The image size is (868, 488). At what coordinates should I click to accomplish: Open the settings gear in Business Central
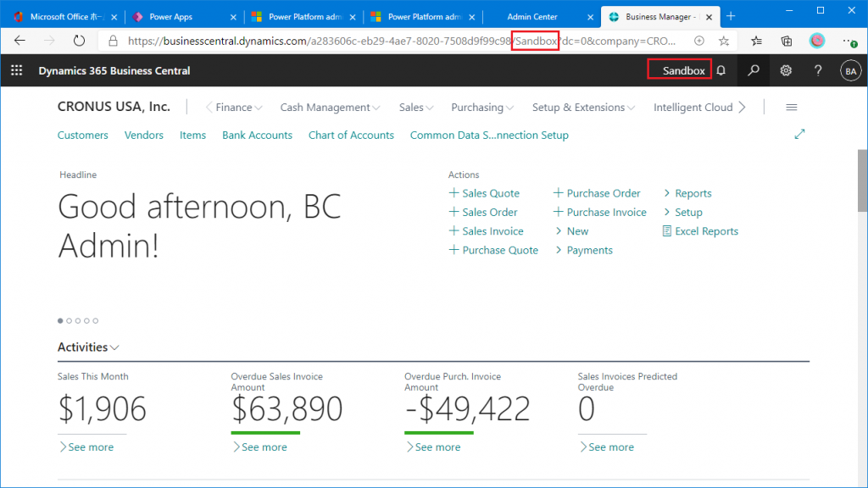[x=786, y=70]
